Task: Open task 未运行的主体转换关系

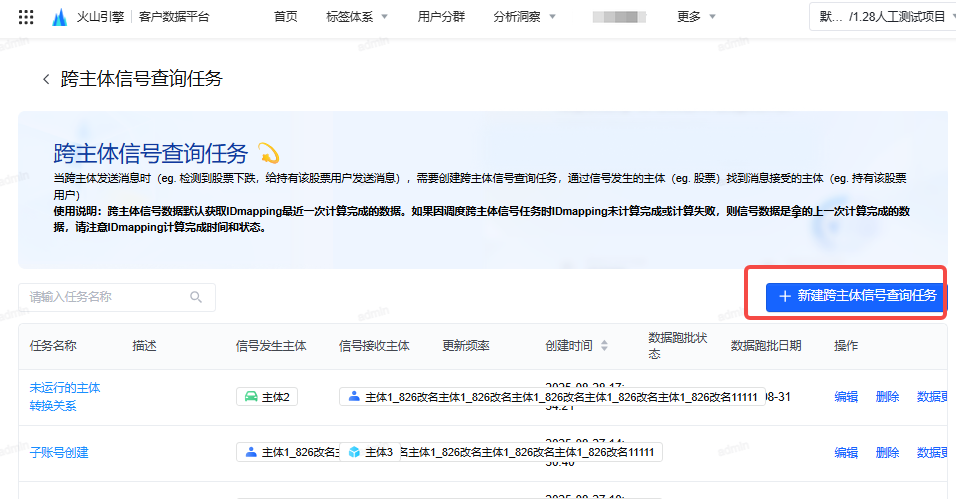Action: tap(65, 397)
